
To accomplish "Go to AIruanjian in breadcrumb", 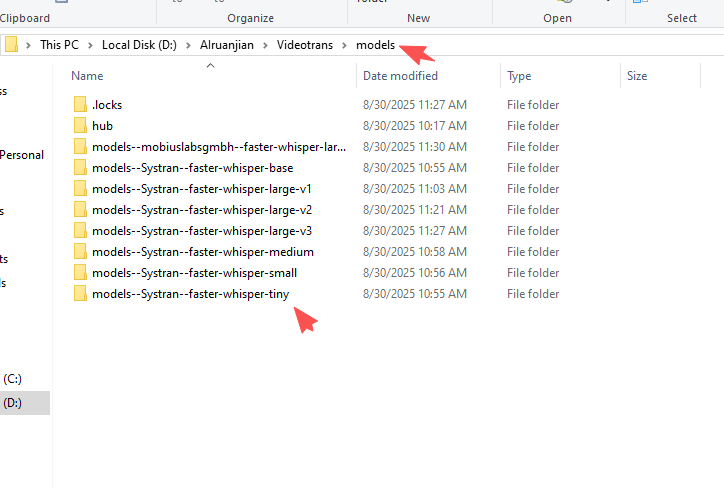I will [227, 45].
